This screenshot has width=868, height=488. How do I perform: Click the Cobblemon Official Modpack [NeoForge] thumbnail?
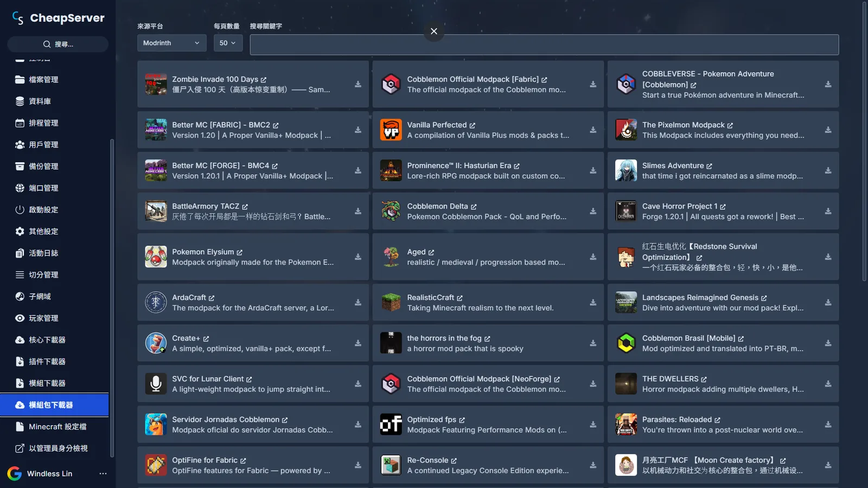(x=391, y=384)
